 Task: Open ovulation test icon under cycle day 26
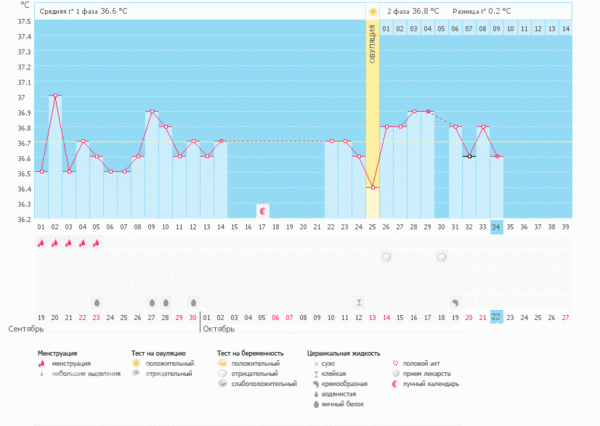coord(386,257)
